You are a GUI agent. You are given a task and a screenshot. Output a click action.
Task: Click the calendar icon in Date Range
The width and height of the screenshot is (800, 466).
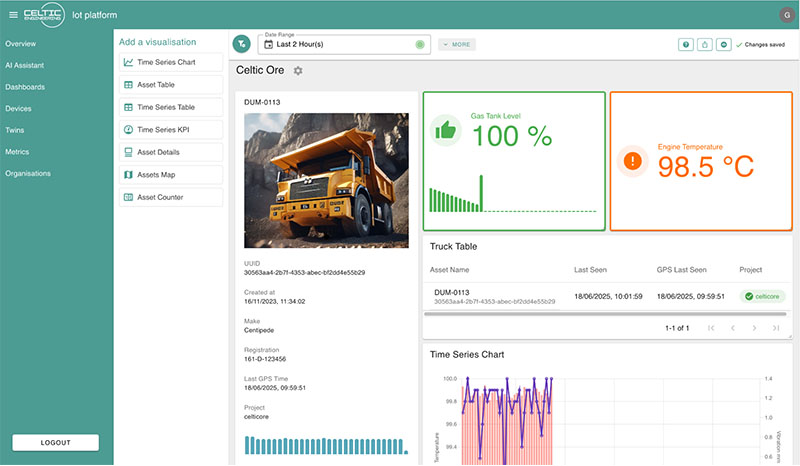pos(268,44)
